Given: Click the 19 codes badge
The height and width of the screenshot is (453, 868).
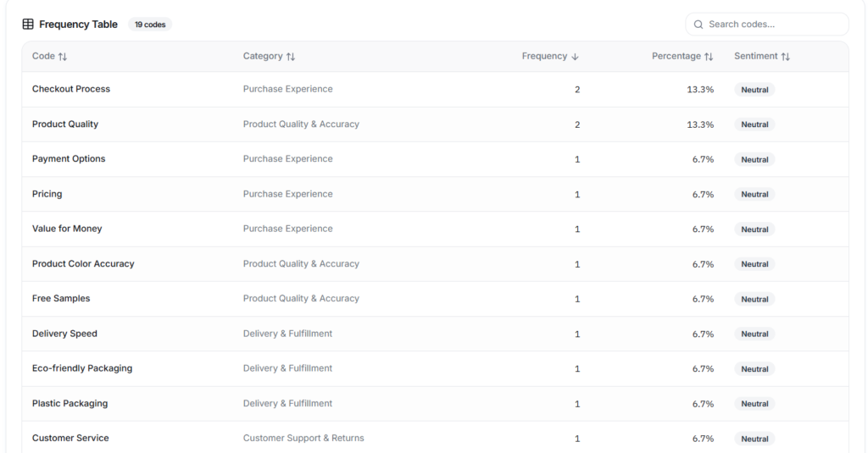Looking at the screenshot, I should 150,25.
